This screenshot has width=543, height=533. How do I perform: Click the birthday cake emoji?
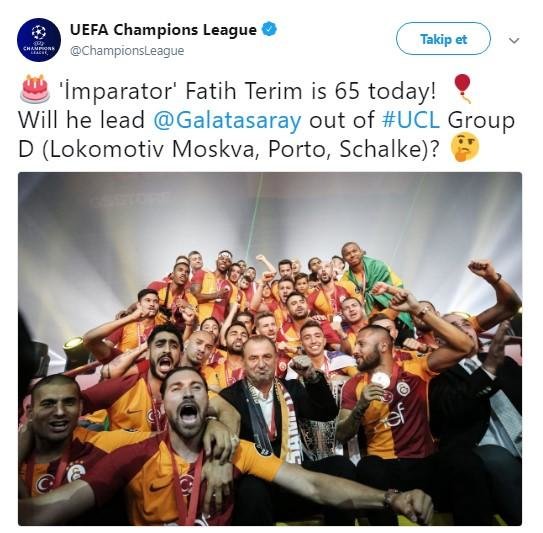coord(34,89)
